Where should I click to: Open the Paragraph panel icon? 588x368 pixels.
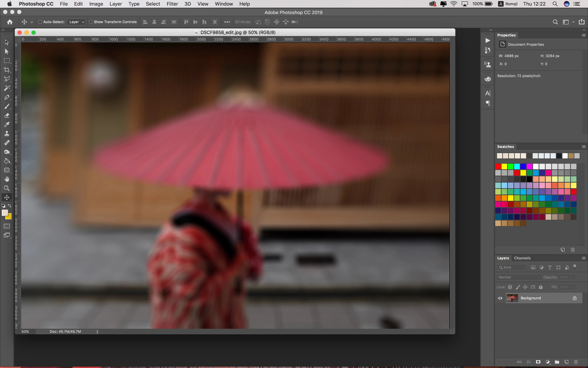[x=487, y=103]
